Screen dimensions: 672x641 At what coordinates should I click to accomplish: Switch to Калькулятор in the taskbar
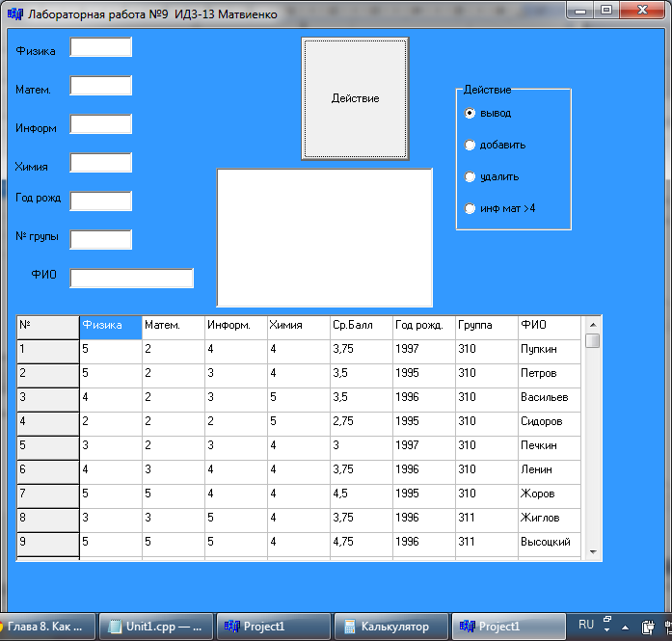390,627
